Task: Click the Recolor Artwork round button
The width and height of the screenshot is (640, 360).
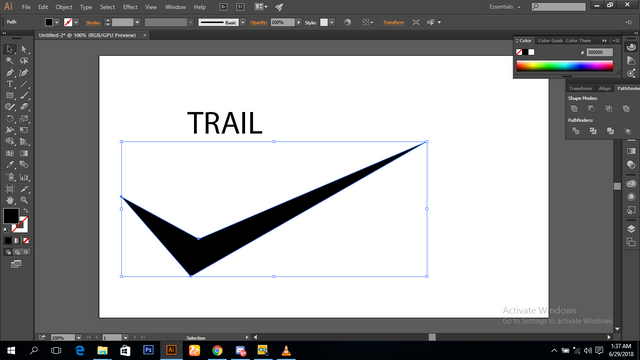Action: pyautogui.click(x=347, y=22)
